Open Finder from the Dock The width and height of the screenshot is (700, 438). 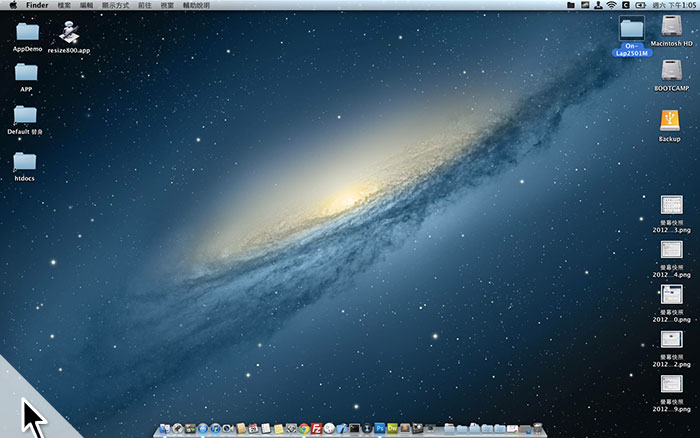[x=165, y=429]
